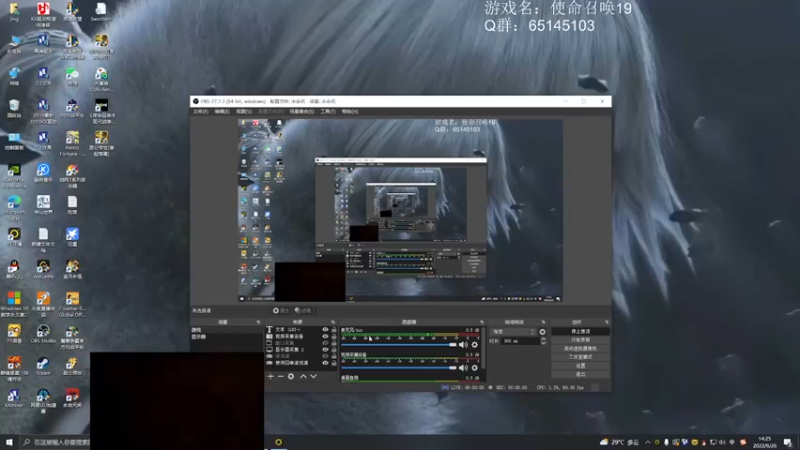This screenshot has height=450, width=800.
Task: Pop out the Sources dock panel icon
Action: click(333, 322)
